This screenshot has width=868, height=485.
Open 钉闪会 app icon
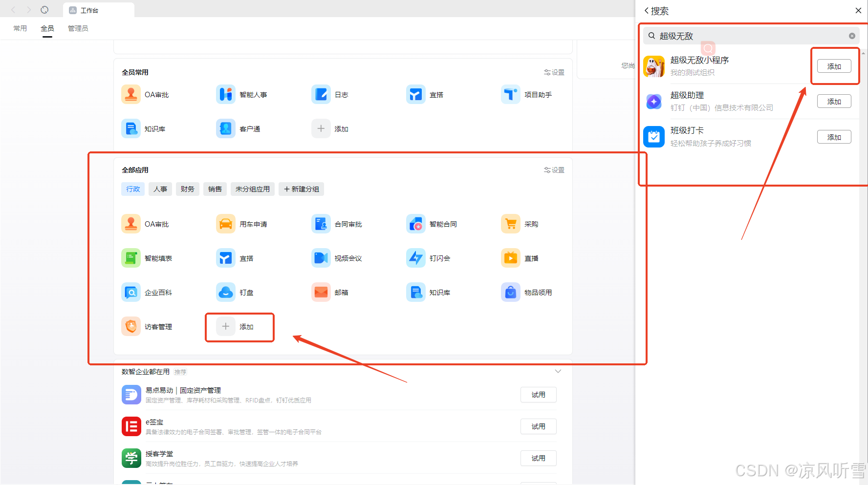(x=415, y=258)
